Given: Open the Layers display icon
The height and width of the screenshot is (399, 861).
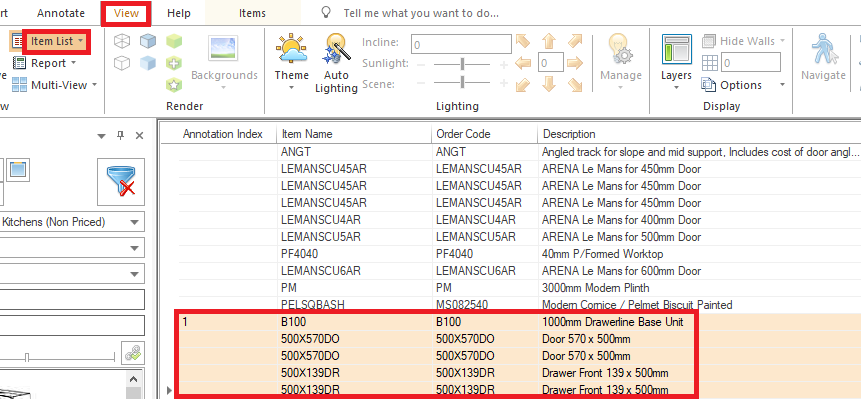Looking at the screenshot, I should 676,50.
